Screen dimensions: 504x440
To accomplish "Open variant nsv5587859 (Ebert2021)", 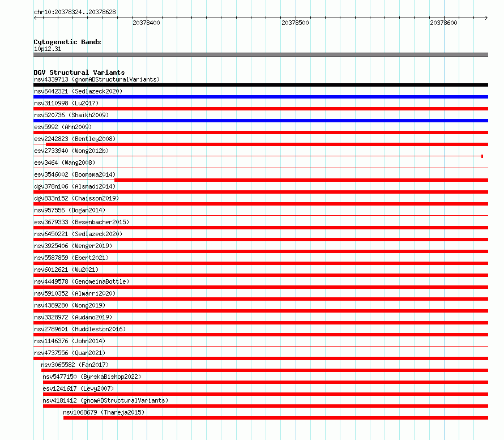I will [71, 258].
